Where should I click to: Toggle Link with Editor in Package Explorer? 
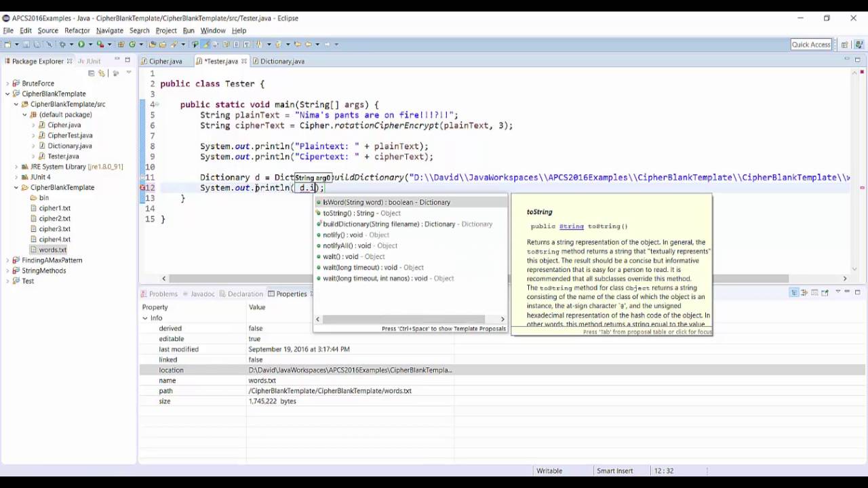coord(102,73)
